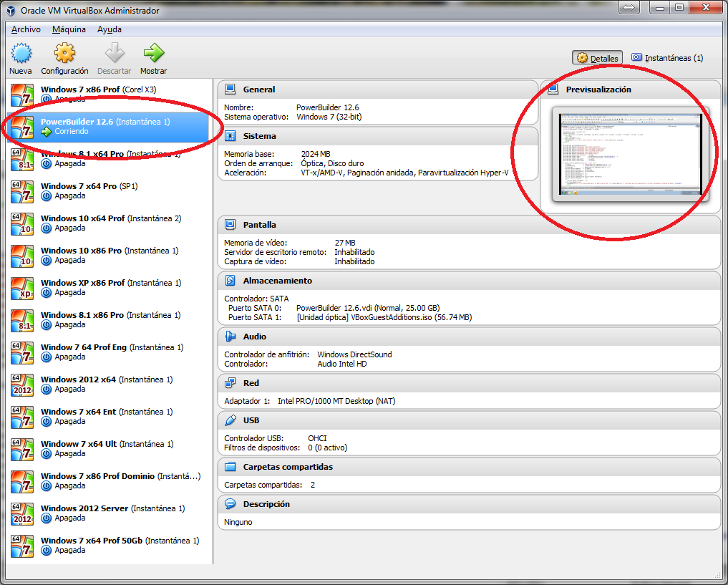Click the Mostrar green arrow icon
Viewport: 728px width, 585px height.
[154, 54]
